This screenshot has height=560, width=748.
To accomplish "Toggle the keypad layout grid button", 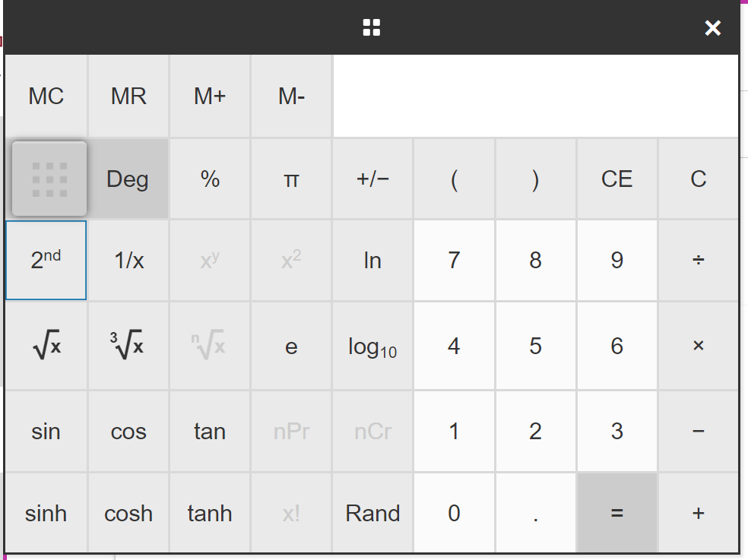I will point(49,179).
